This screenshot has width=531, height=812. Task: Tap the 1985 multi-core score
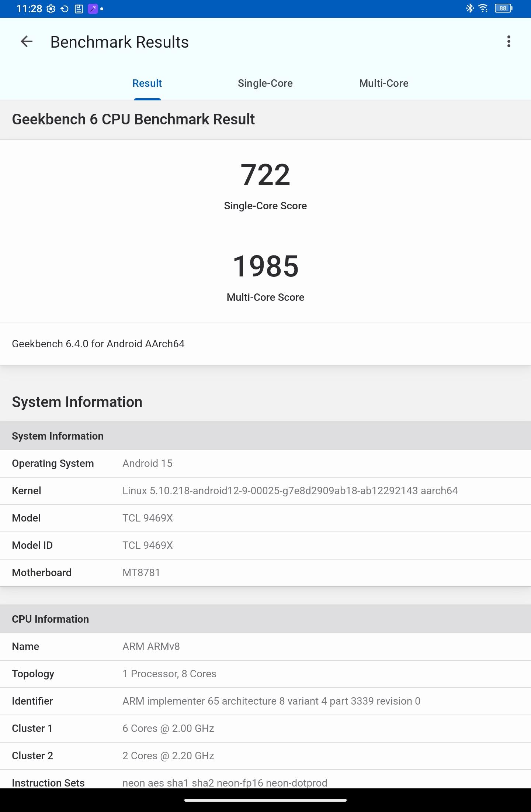click(265, 266)
